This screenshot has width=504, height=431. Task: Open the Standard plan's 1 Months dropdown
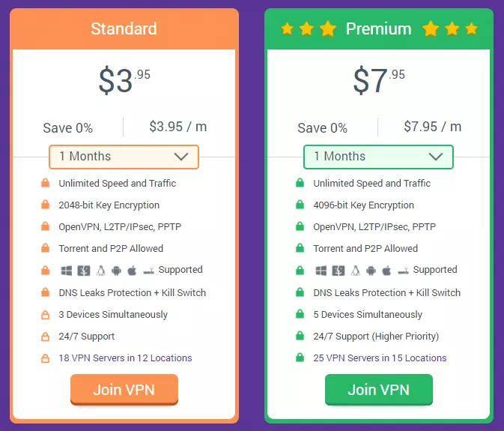pyautogui.click(x=124, y=157)
